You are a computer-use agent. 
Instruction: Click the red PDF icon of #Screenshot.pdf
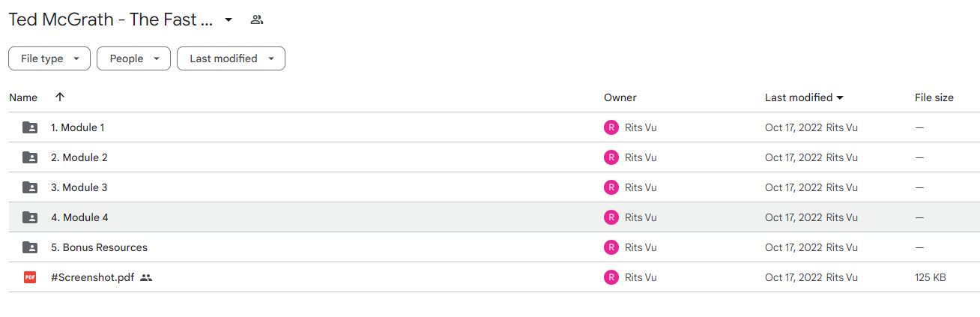[x=30, y=277]
